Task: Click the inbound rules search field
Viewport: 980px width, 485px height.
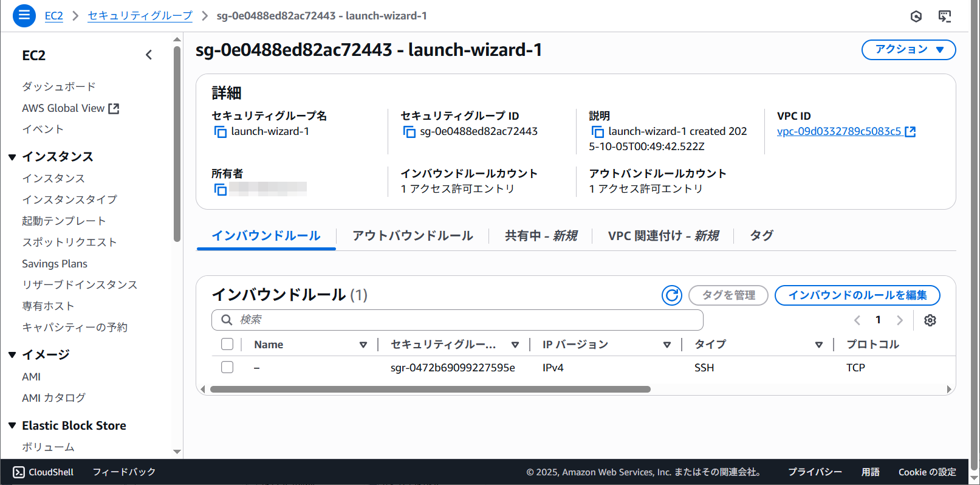Action: click(462, 320)
